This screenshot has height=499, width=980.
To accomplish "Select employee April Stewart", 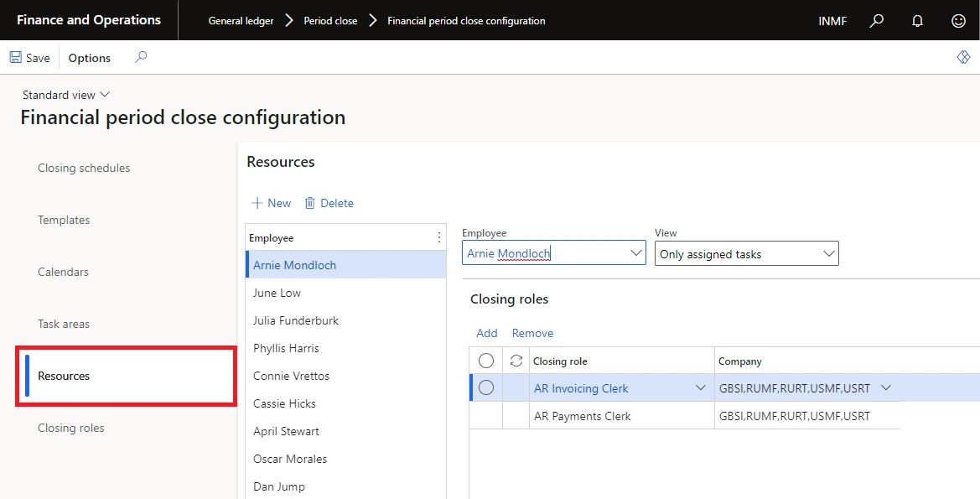I will (346, 431).
